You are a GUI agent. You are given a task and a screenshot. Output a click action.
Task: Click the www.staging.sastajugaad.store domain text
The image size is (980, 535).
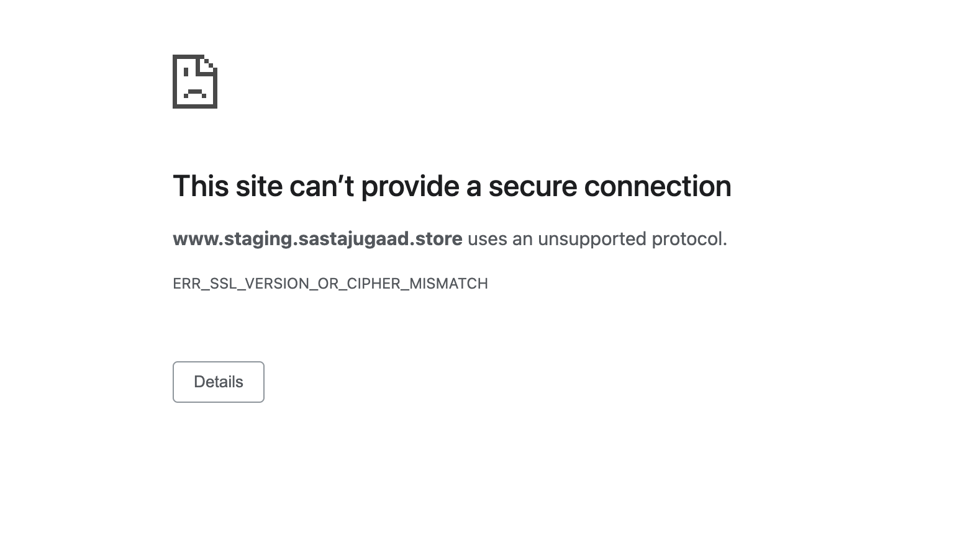coord(317,239)
